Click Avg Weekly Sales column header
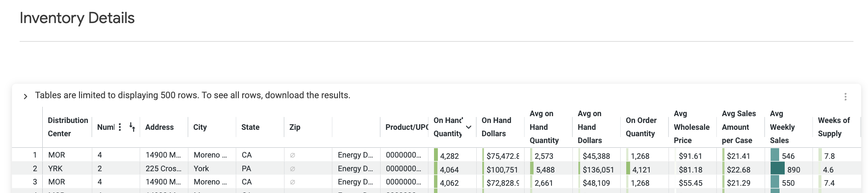The width and height of the screenshot is (868, 193). point(782,127)
